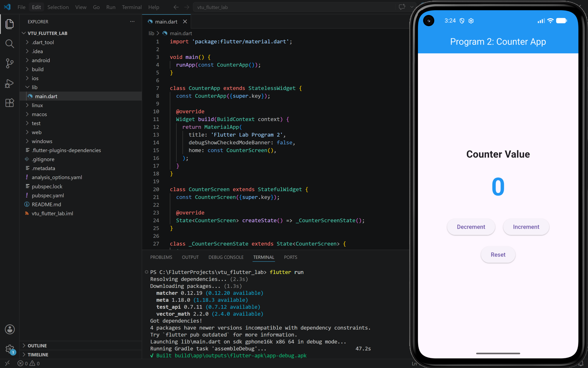
Task: Tap the Increment button in emulator
Action: coord(526,227)
